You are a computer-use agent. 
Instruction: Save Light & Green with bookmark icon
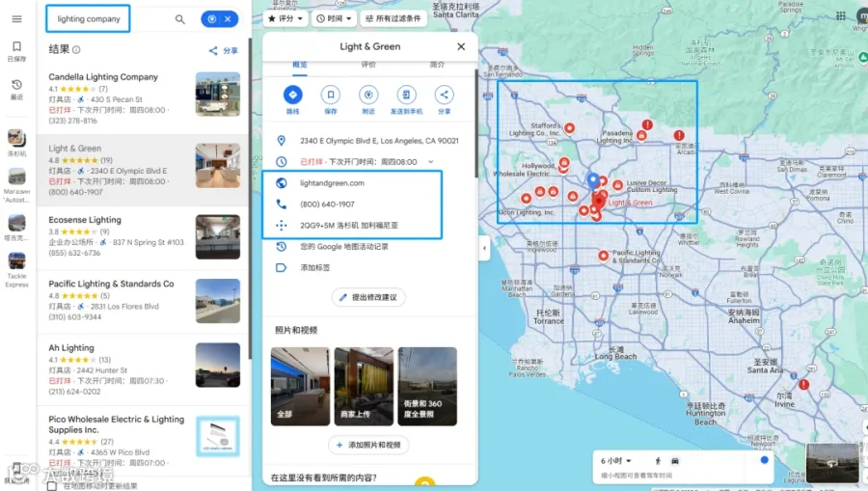(x=331, y=95)
